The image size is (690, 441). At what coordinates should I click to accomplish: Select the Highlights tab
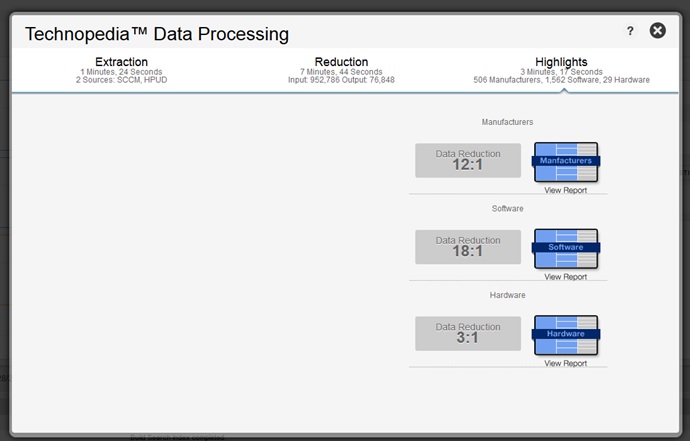click(x=561, y=62)
